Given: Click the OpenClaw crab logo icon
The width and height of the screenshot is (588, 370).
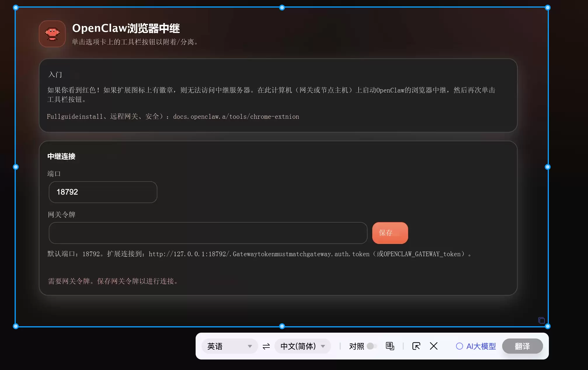Looking at the screenshot, I should (x=52, y=34).
